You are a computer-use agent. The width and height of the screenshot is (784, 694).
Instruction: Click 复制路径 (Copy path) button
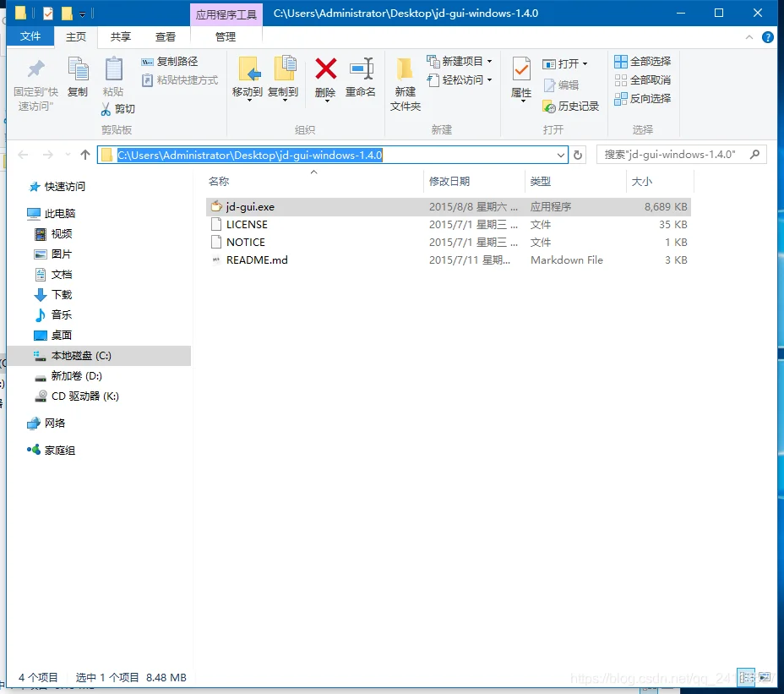tap(170, 62)
